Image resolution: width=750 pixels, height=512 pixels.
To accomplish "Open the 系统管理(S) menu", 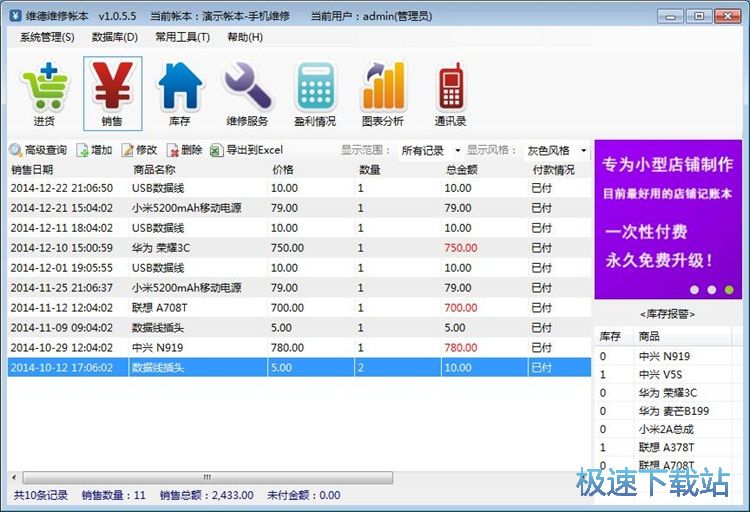I will 46,37.
